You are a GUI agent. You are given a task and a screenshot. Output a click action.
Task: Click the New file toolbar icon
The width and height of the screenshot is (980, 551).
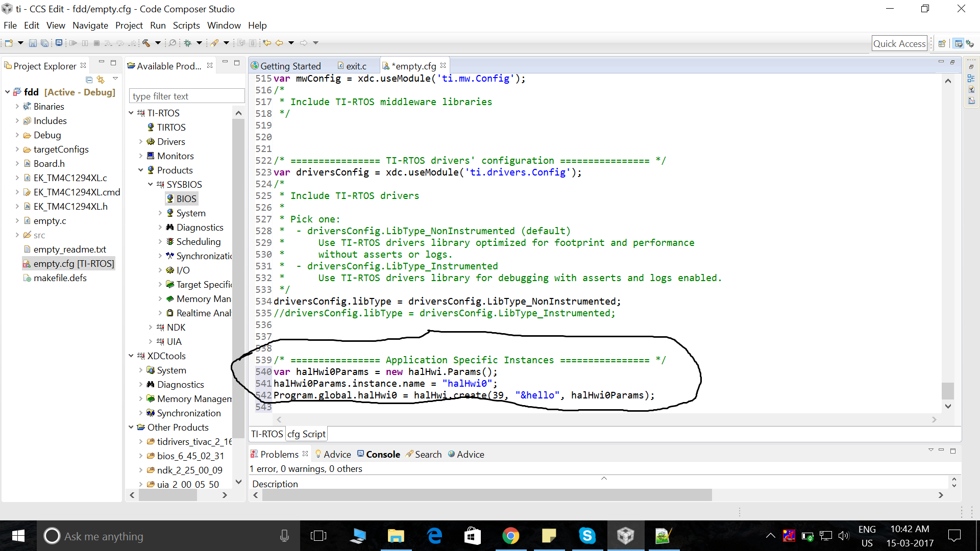(9, 43)
